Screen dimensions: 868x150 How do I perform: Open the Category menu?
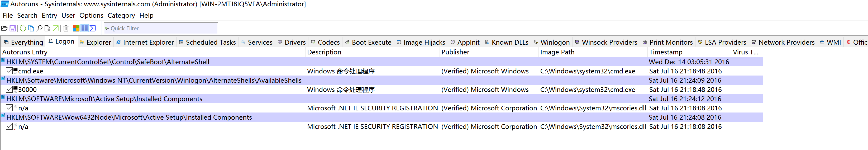[121, 16]
